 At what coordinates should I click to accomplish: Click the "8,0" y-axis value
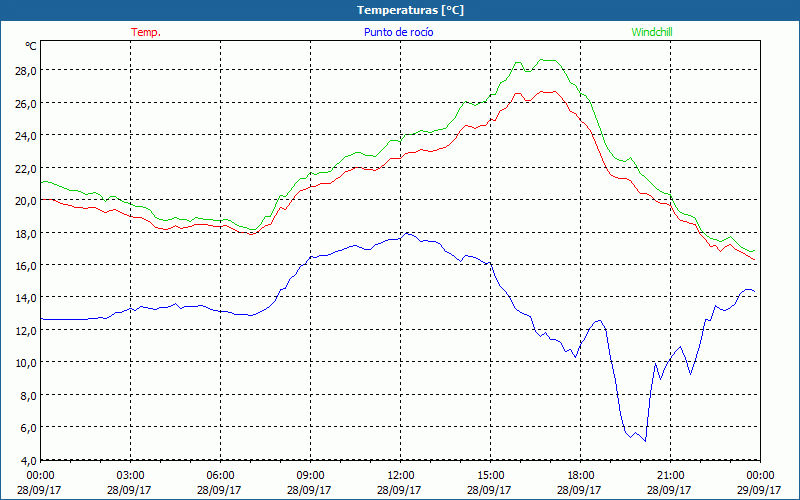coord(28,395)
